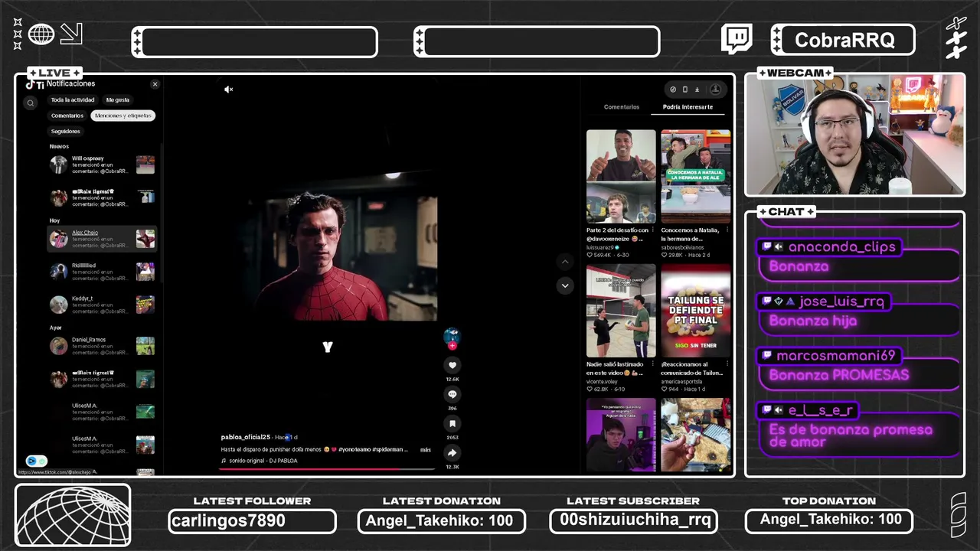Viewport: 980px width, 551px height.
Task: Click marcosmamani69 username in chat
Action: (x=835, y=356)
